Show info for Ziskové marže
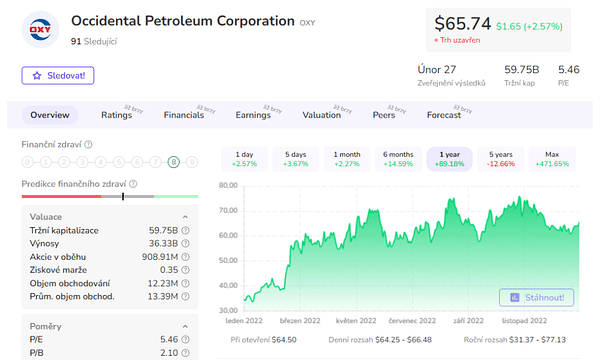600x360 pixels. click(x=185, y=270)
